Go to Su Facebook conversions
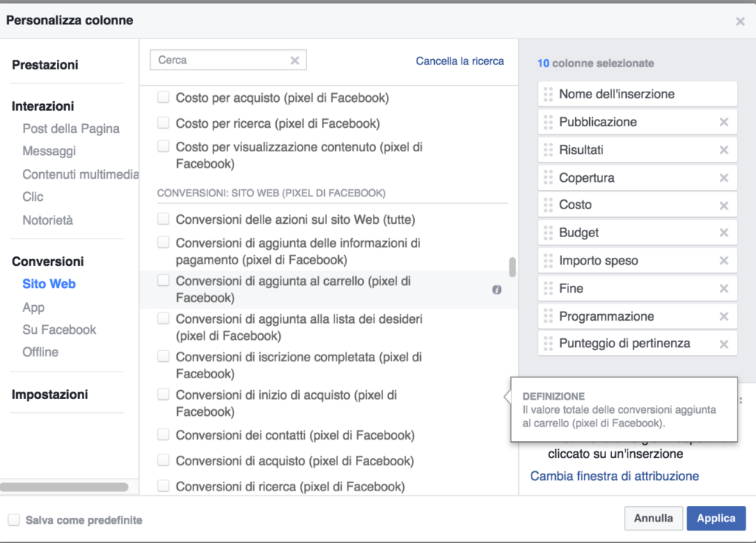 coord(59,329)
